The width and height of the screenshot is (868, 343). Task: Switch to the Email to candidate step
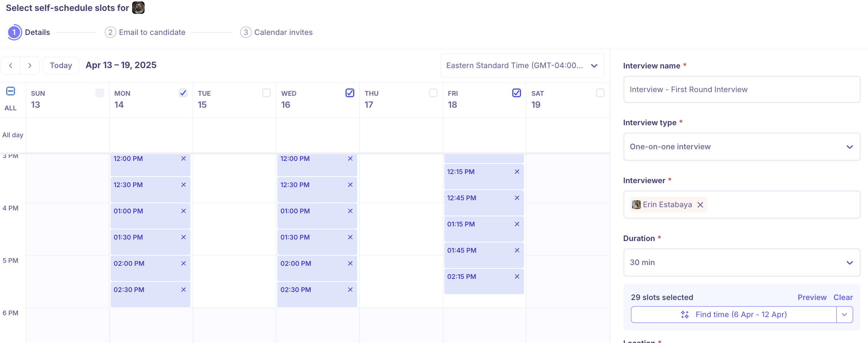pos(152,32)
